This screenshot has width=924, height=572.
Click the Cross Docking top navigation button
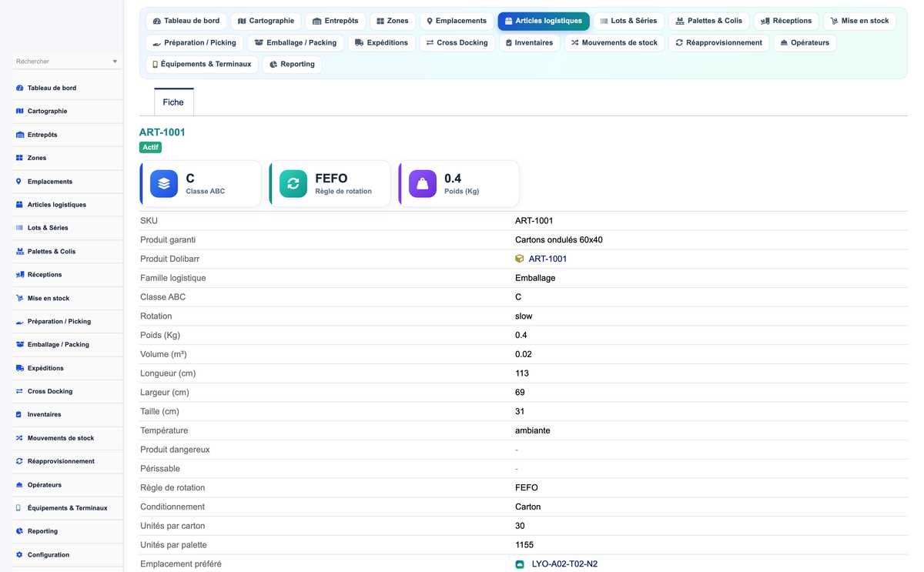pyautogui.click(x=457, y=42)
